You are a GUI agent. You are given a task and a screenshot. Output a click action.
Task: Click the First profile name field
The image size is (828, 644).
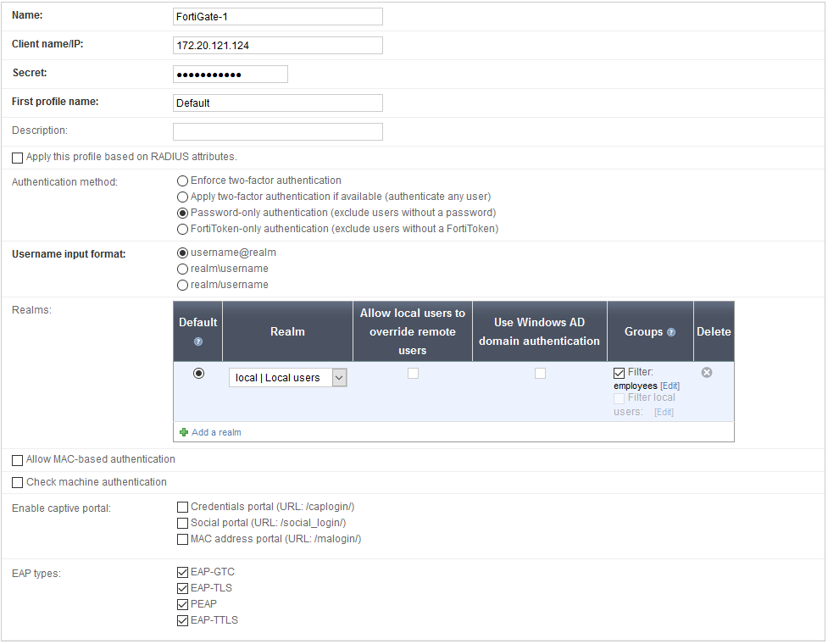(x=278, y=103)
